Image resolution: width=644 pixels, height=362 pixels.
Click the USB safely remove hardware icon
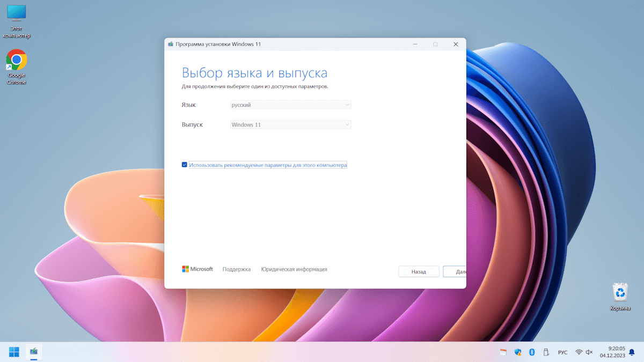click(x=546, y=352)
